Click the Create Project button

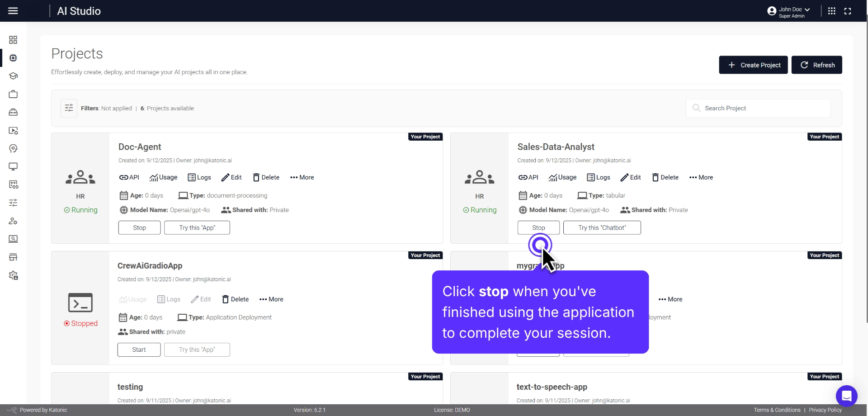point(753,65)
